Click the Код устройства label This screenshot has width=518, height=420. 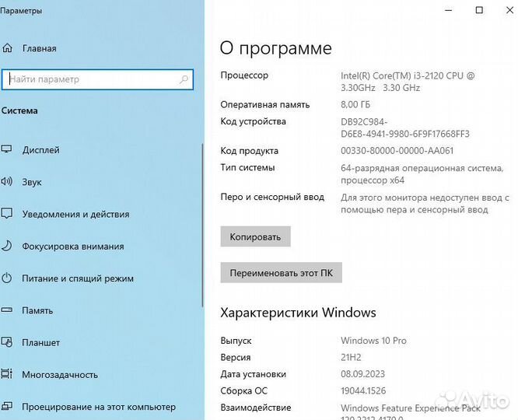253,121
